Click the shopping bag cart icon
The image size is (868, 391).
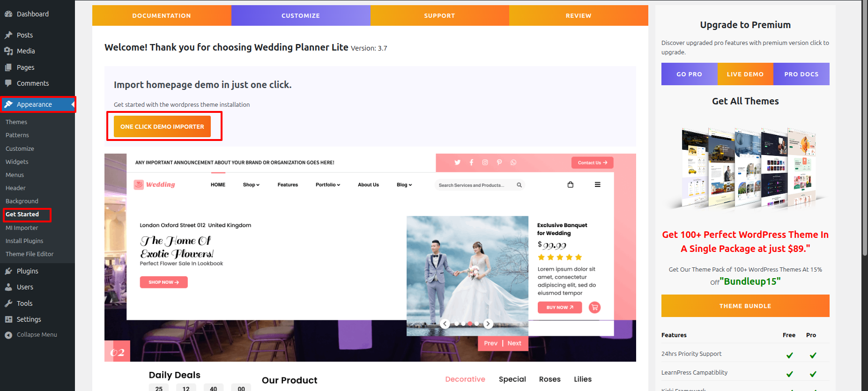570,184
